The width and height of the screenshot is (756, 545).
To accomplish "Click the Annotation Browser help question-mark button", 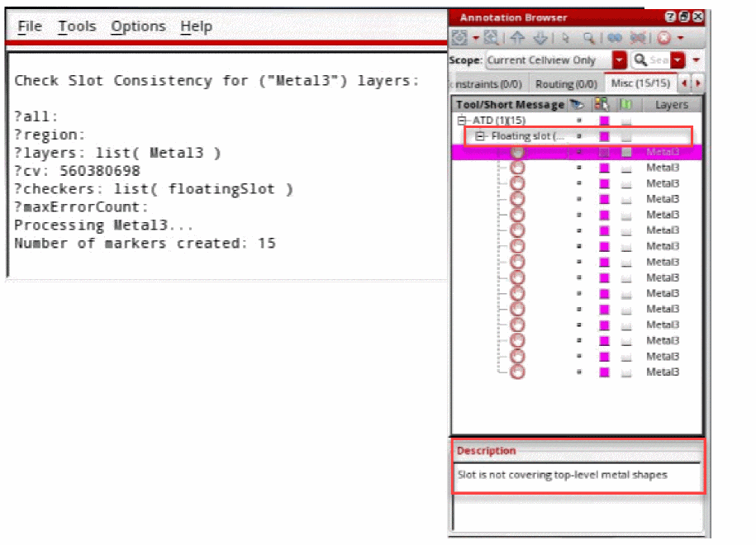I will point(670,17).
